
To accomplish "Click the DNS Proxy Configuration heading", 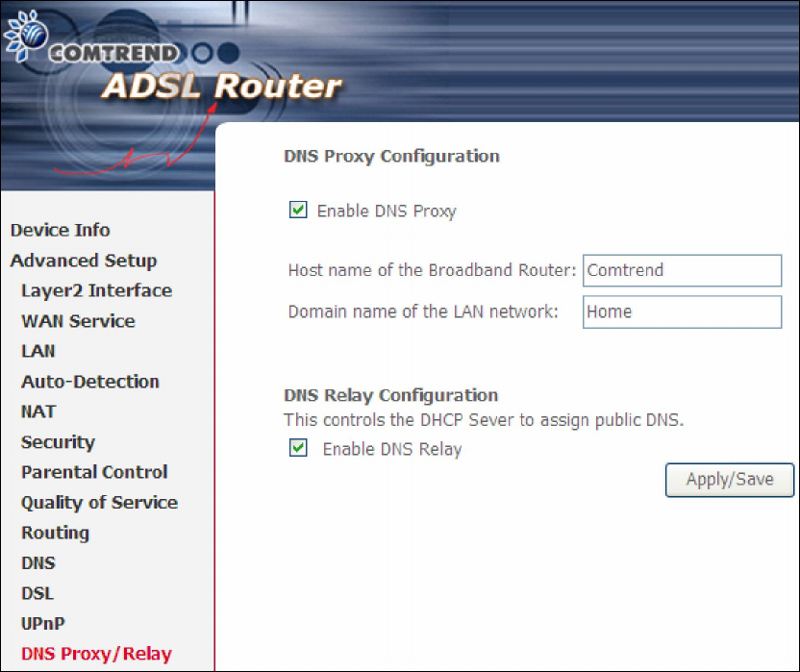I will pos(392,156).
